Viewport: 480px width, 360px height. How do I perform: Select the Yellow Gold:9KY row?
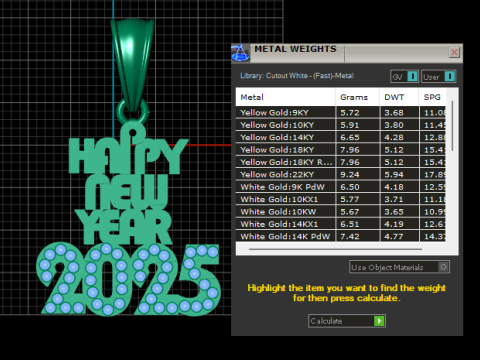pos(341,113)
